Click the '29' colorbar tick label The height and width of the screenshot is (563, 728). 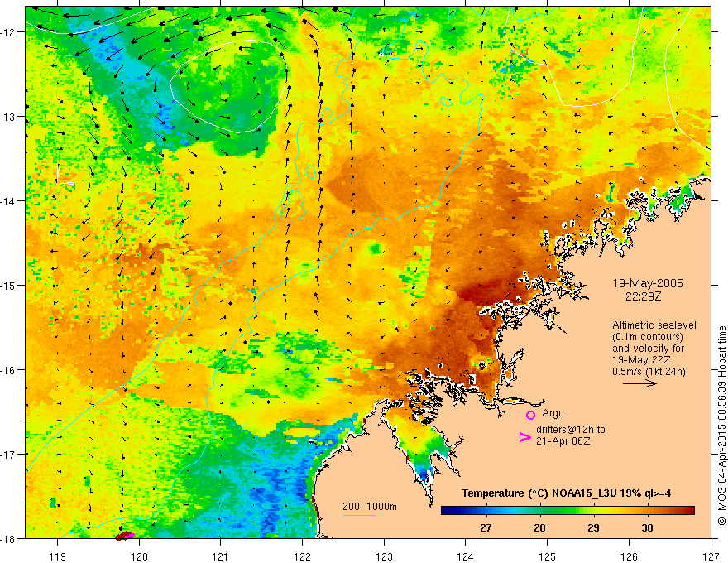593,527
